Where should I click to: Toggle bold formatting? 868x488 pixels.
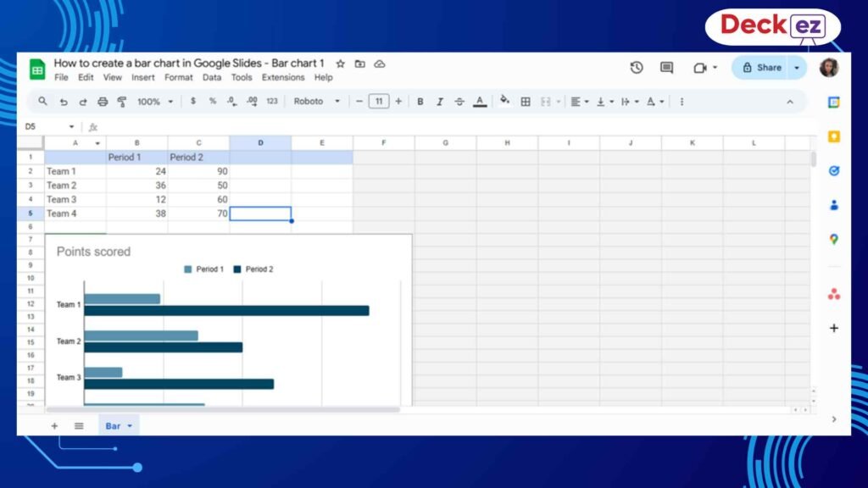point(420,101)
